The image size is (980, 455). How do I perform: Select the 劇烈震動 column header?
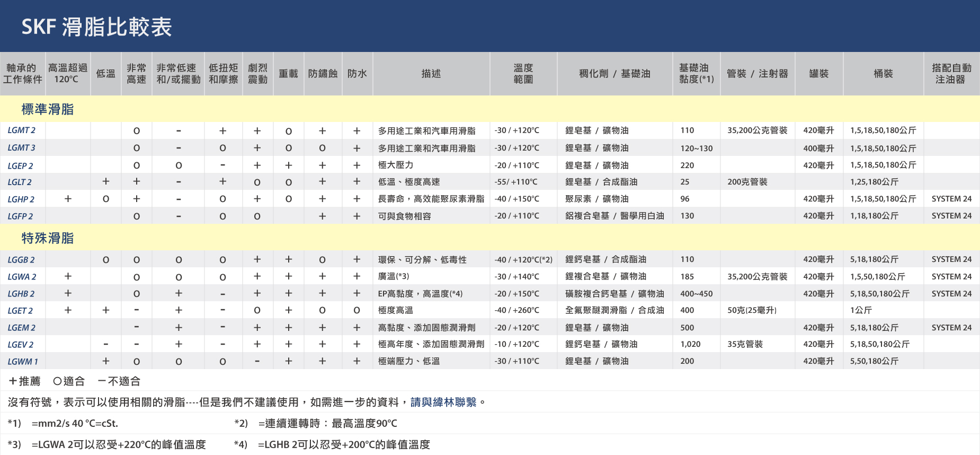(x=258, y=74)
